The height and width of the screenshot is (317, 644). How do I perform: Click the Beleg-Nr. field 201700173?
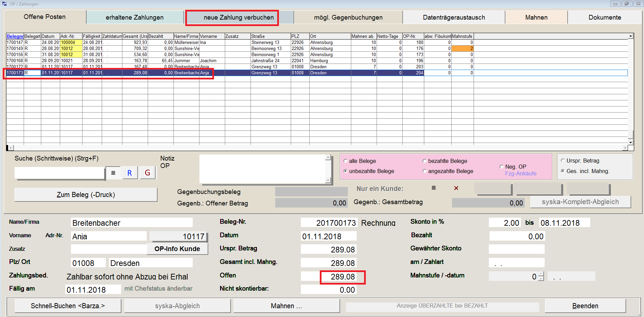coord(329,223)
